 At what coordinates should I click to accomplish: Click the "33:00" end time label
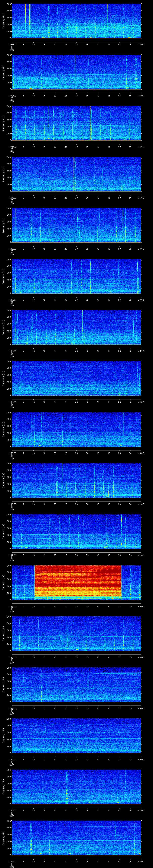point(141,96)
